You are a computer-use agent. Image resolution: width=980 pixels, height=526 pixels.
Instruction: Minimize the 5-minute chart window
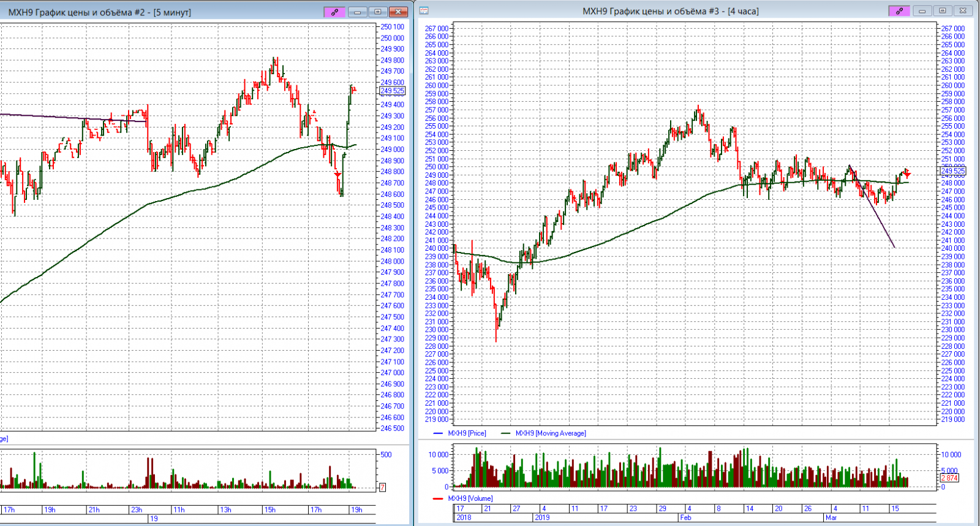tap(357, 12)
